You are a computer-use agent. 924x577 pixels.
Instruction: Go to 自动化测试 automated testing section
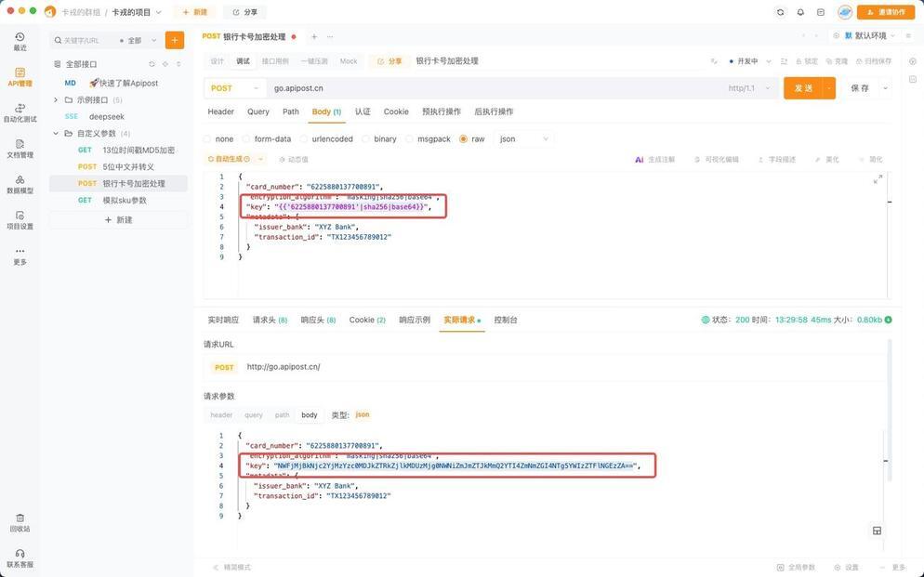click(20, 112)
